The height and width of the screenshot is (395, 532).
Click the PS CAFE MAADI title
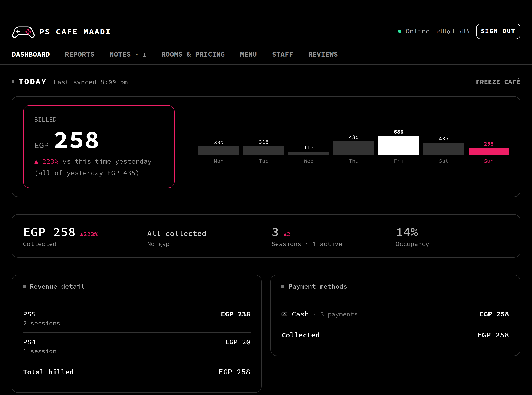(x=75, y=32)
